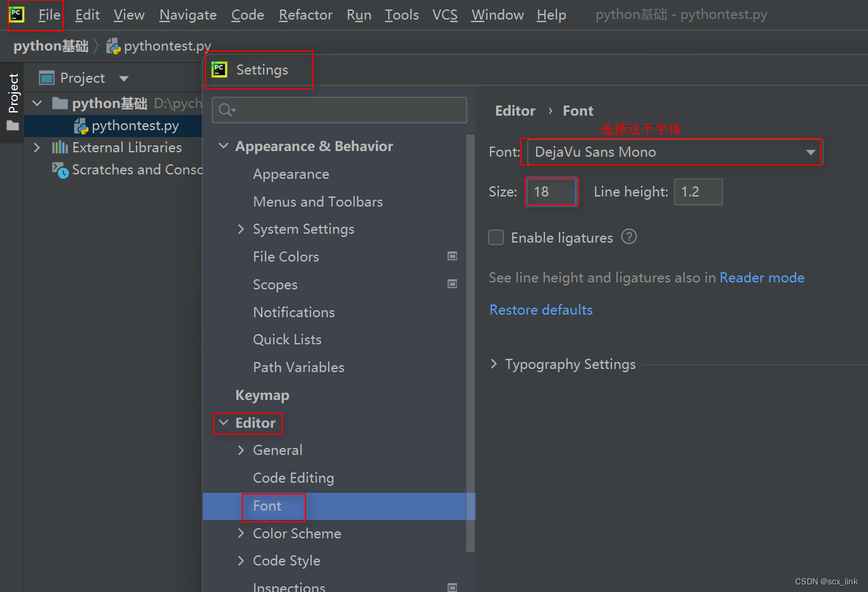Expand the General node under Editor
The width and height of the screenshot is (868, 592).
pyautogui.click(x=241, y=450)
